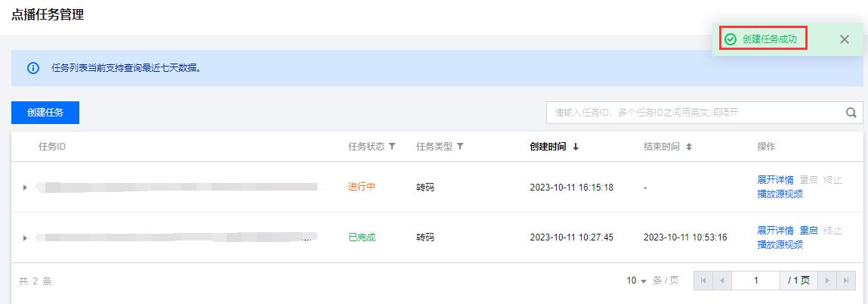The image size is (868, 304).
Task: Expand the 已完成 task row triangle
Action: point(25,237)
